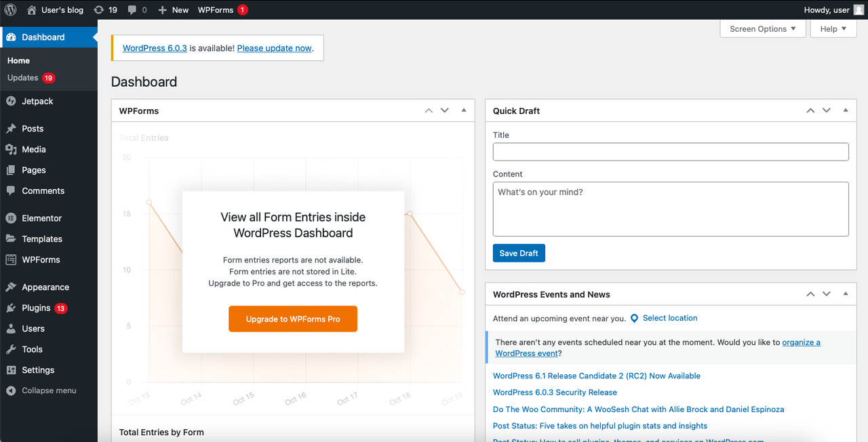Click the Please update now link
Image resolution: width=868 pixels, height=442 pixels.
275,48
